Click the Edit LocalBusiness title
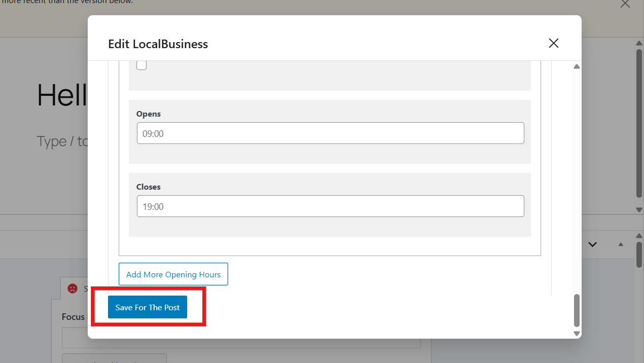Viewport: 644px width, 363px height. click(158, 44)
